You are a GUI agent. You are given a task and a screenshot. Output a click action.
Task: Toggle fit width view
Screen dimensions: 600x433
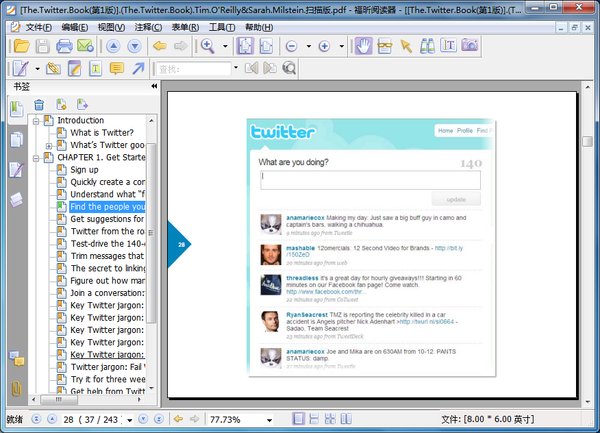266,46
